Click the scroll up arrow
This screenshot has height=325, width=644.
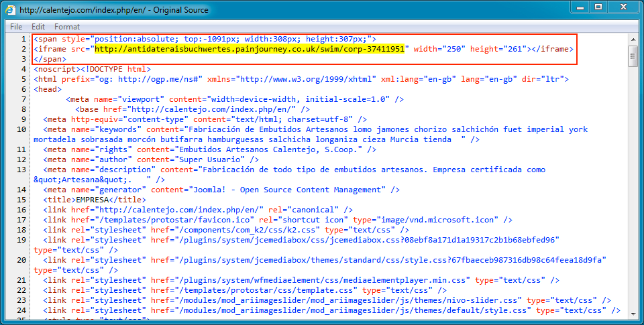point(632,39)
